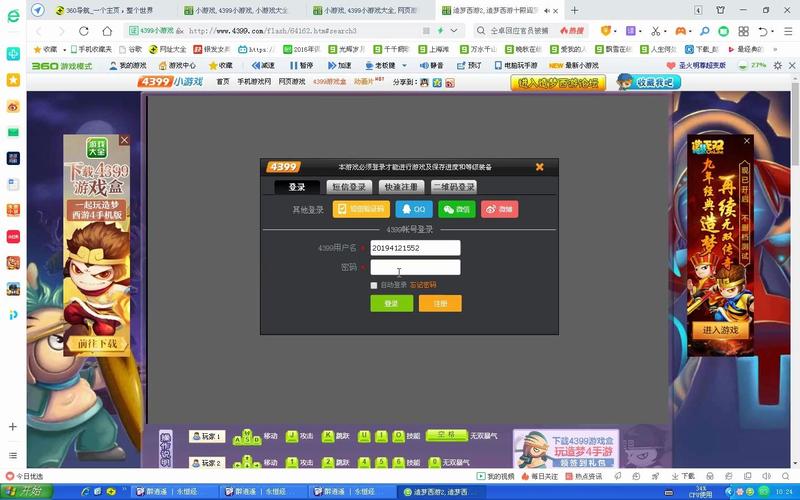Select the black 登录 tab in dialog
Image resolution: width=800 pixels, height=500 pixels.
coord(297,187)
